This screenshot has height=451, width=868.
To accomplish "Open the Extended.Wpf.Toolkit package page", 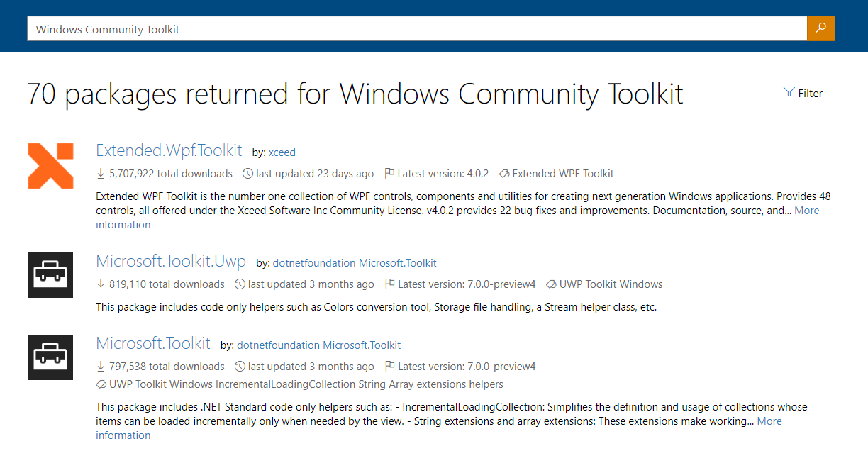I will click(x=169, y=150).
